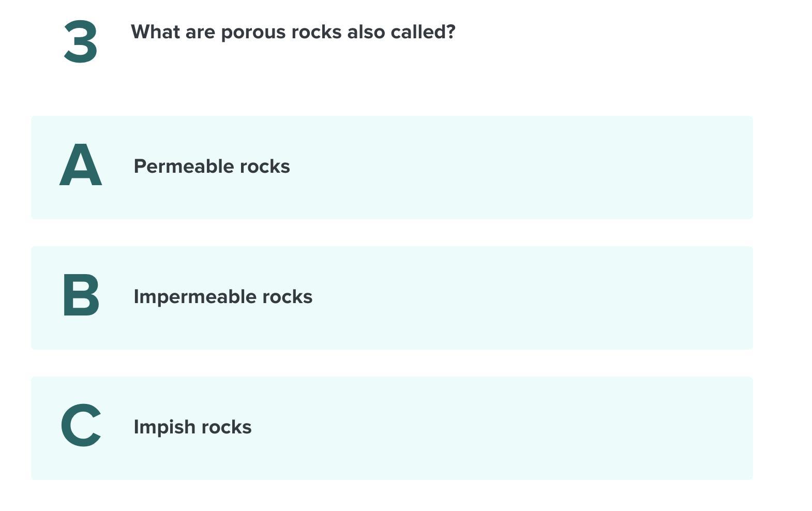Click empty right side of option A card
Screen dimensions: 812x511
tap(569, 167)
